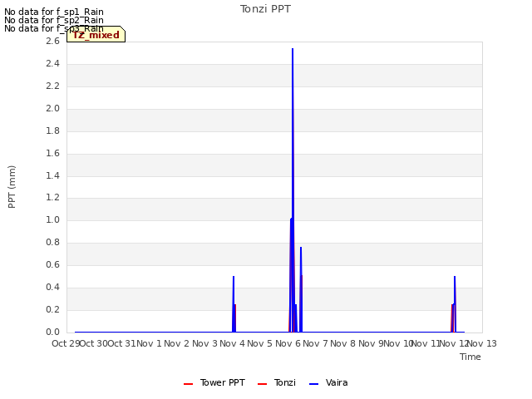Viewport: 532px width, 399px height.
Task: Click the Nov 13 x-axis tick label
Action: point(482,343)
